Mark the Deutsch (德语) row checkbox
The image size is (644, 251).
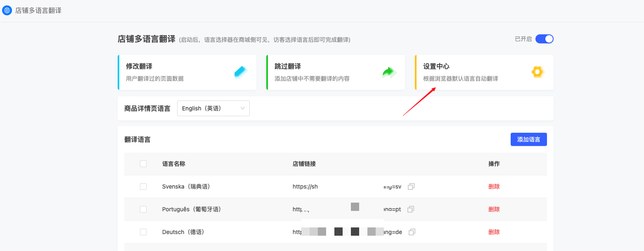(x=143, y=232)
